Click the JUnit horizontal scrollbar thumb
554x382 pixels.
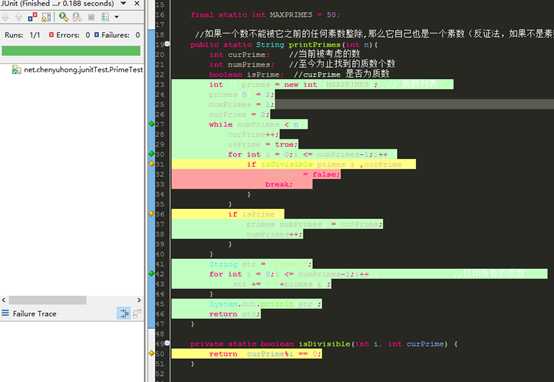[x=47, y=300]
